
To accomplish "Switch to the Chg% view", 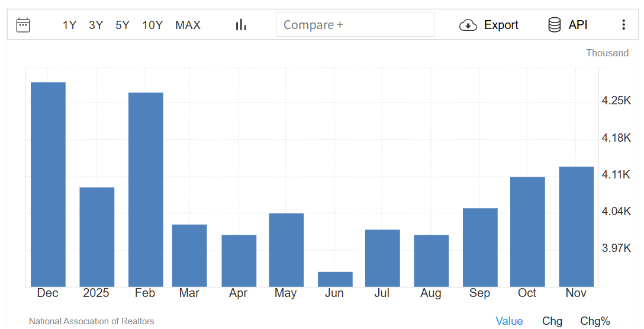I will point(595,321).
